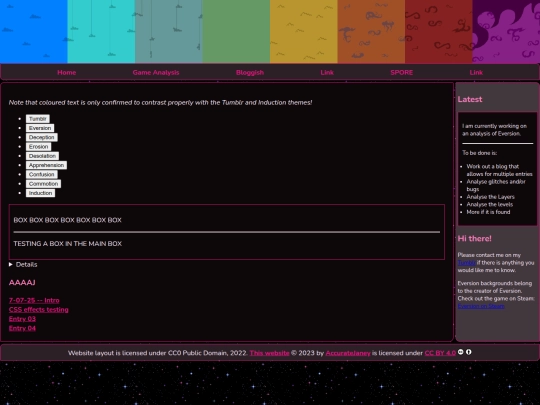The image size is (540, 405).
Task: Click the Creative Commons CC icon
Action: point(460,352)
